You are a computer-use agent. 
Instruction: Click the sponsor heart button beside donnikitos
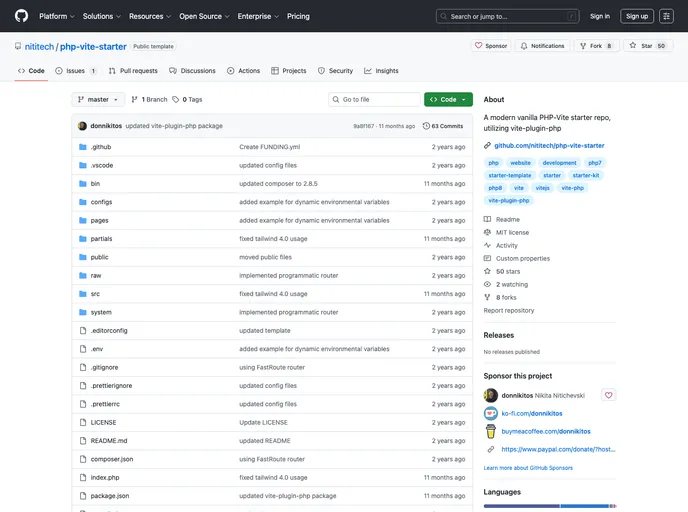pyautogui.click(x=608, y=395)
